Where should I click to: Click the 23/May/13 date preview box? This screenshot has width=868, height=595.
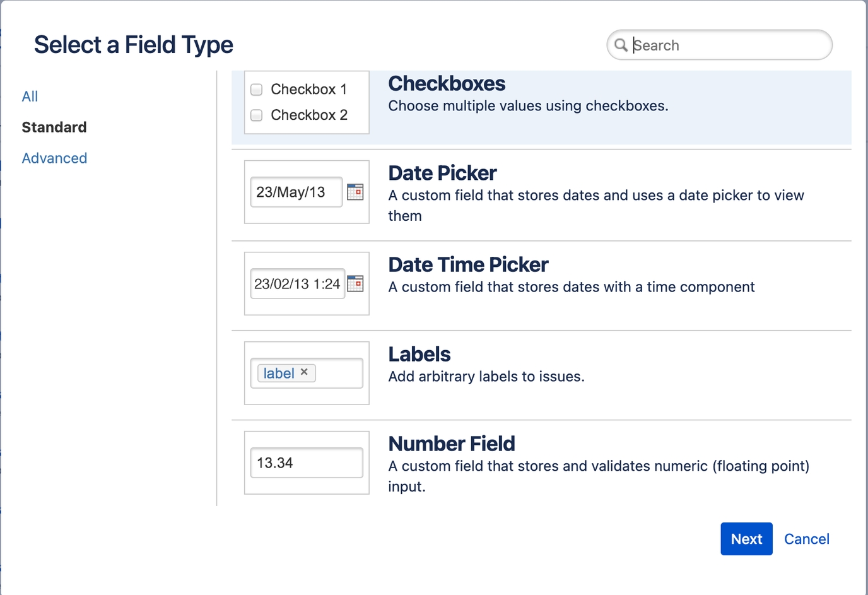pos(296,192)
